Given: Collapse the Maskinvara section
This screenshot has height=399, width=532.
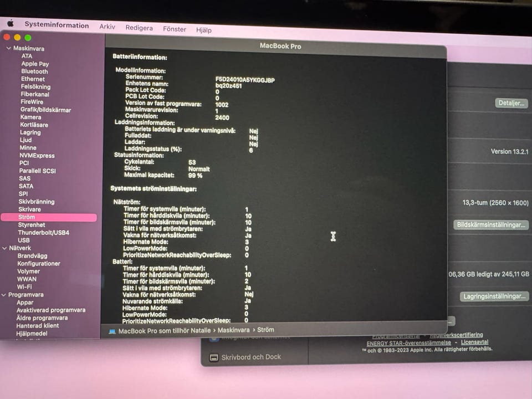Looking at the screenshot, I should point(8,48).
